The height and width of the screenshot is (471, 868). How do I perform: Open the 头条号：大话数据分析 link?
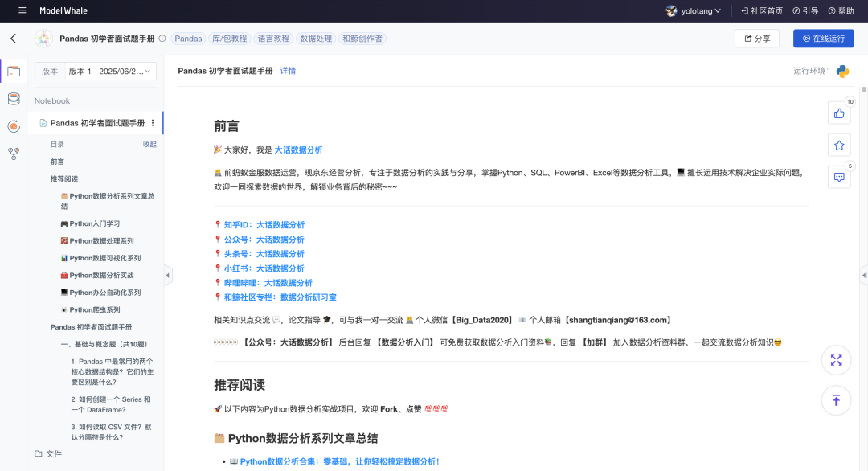click(264, 253)
